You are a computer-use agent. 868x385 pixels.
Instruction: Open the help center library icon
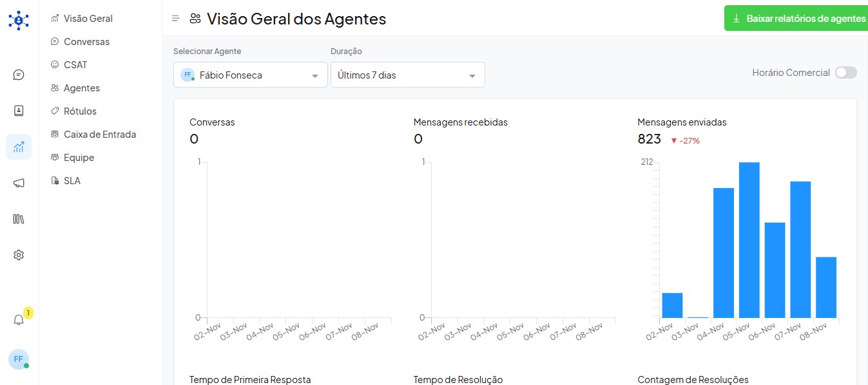[19, 219]
